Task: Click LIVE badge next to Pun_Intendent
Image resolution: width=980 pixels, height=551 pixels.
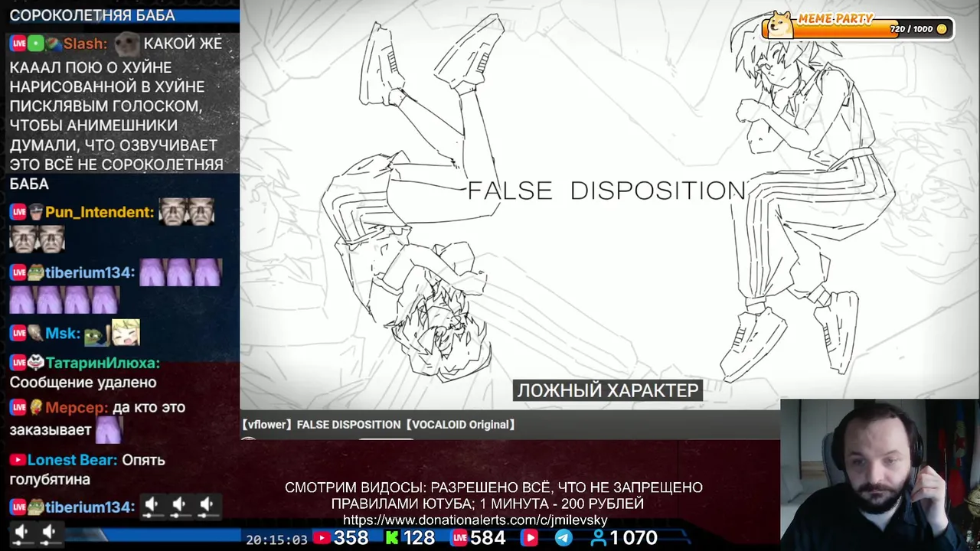Action: pyautogui.click(x=18, y=212)
